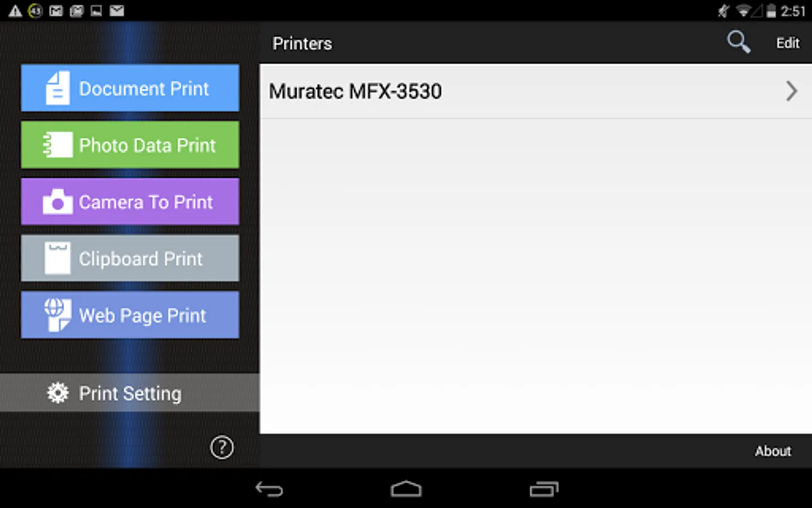Choose the Camera To Print button
The width and height of the screenshot is (812, 508).
130,202
